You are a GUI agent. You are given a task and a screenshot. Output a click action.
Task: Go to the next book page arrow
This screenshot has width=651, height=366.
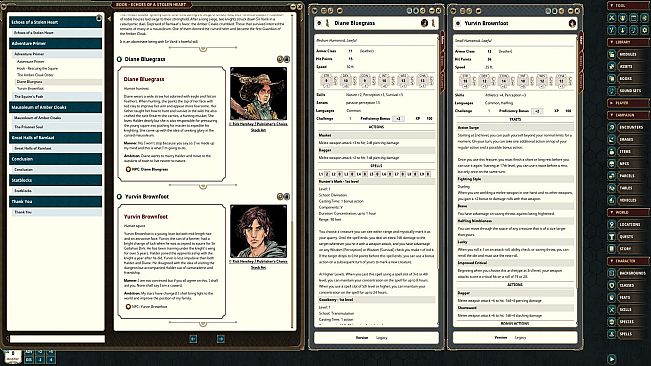221,339
